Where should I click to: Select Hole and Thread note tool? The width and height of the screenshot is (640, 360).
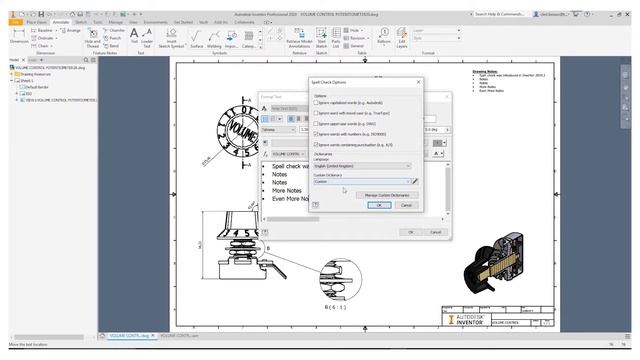click(x=93, y=38)
